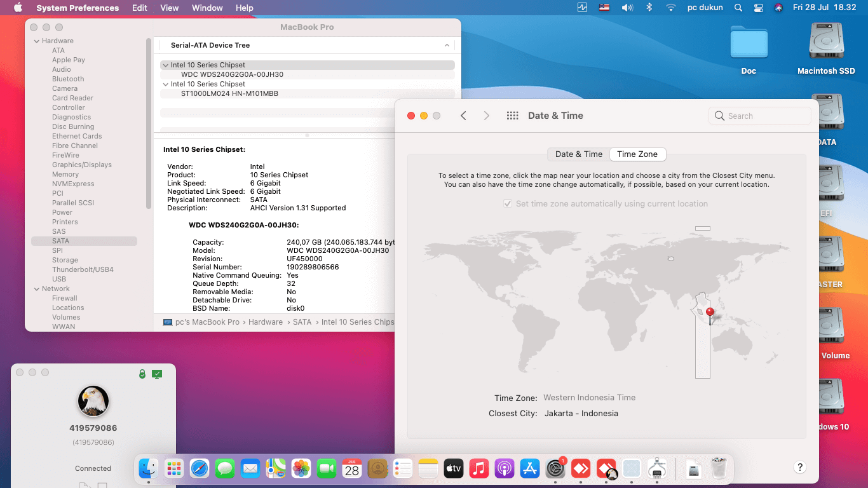Open Finder from the Dock
This screenshot has width=868, height=488.
click(x=149, y=469)
